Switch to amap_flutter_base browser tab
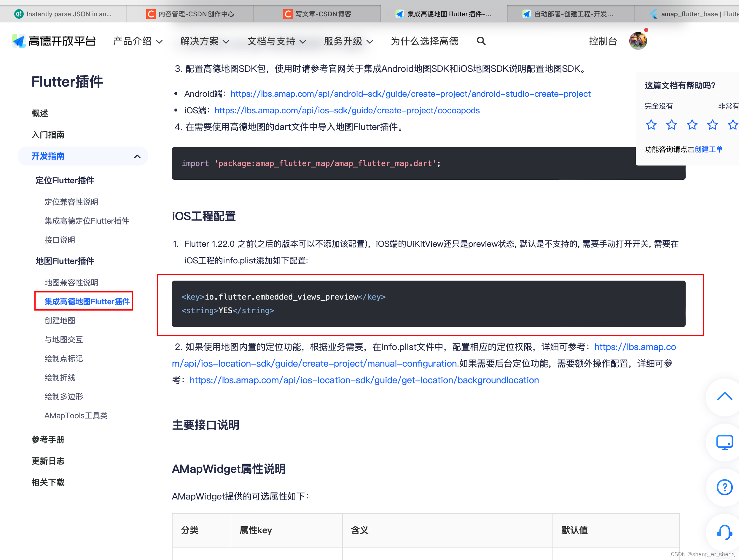Screen dimensions: 739x560 coord(687,14)
